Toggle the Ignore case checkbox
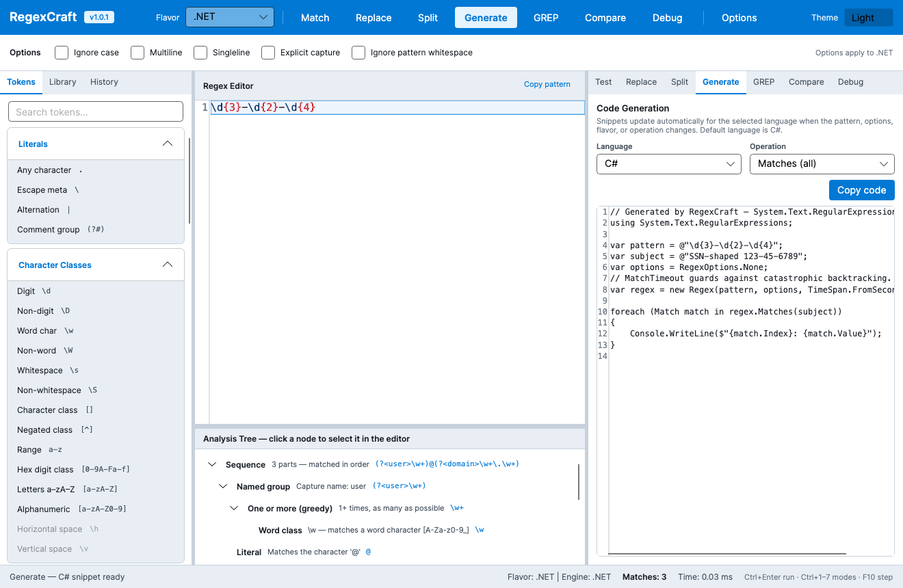 [x=62, y=53]
